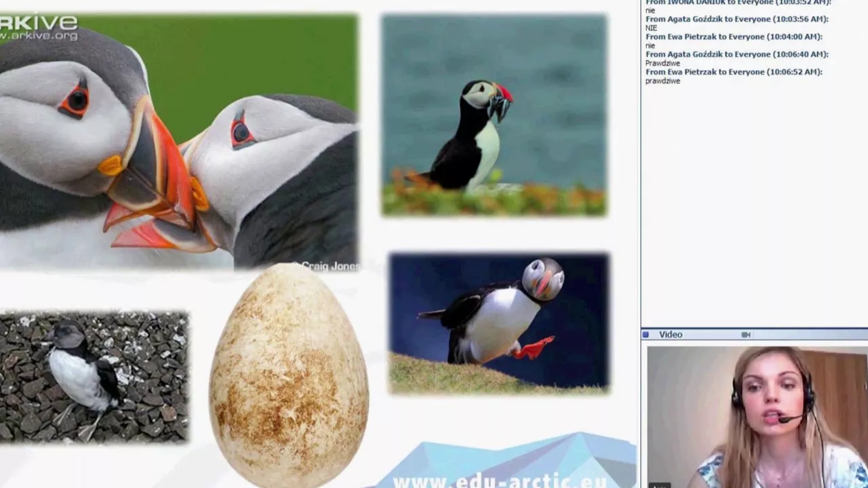
Task: Click chat header from Ewa Pietrzak at 10:04:00 AM
Action: pos(734,37)
